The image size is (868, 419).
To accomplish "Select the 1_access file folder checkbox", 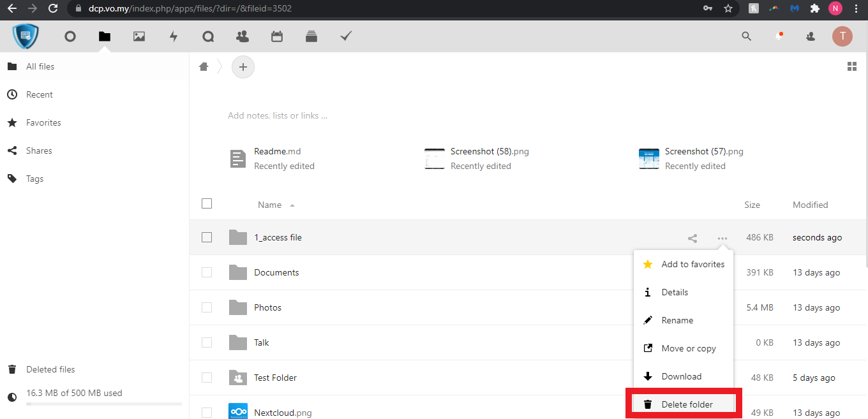I will [207, 237].
